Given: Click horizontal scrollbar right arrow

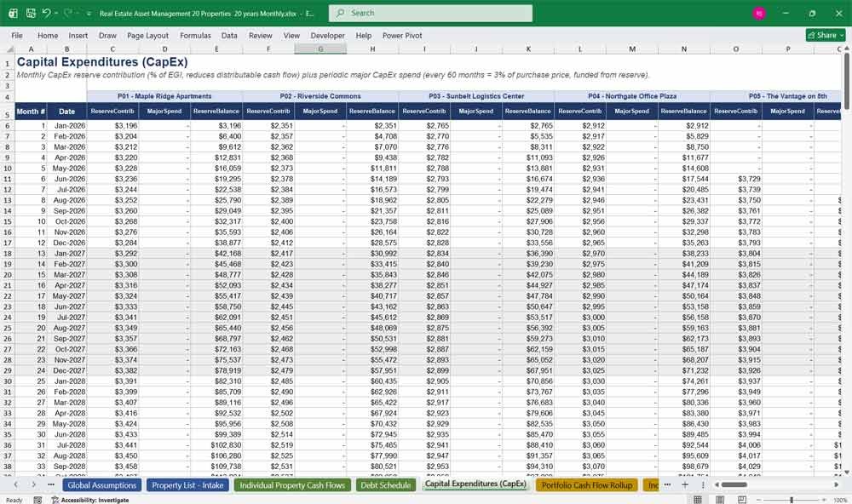Looking at the screenshot, I should (837, 484).
